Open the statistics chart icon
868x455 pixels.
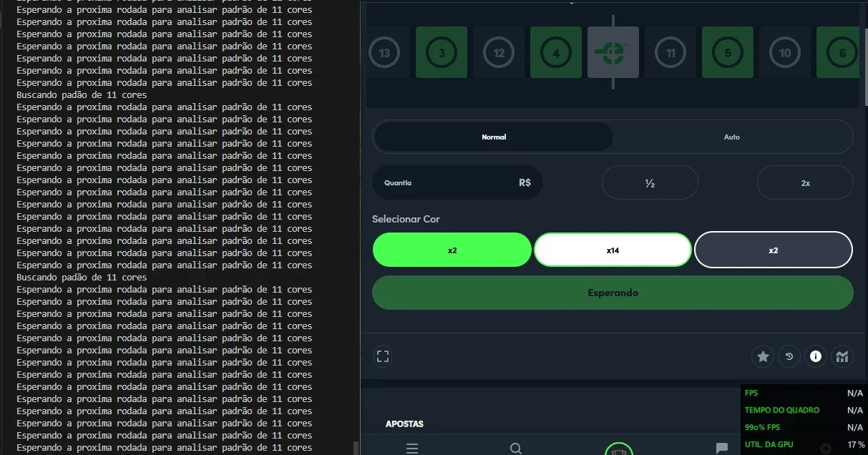[x=842, y=356]
